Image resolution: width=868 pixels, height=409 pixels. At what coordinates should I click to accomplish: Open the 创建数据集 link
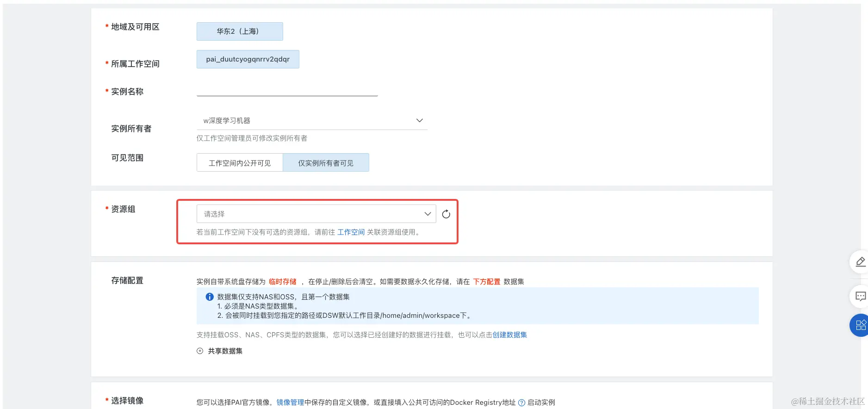[510, 335]
